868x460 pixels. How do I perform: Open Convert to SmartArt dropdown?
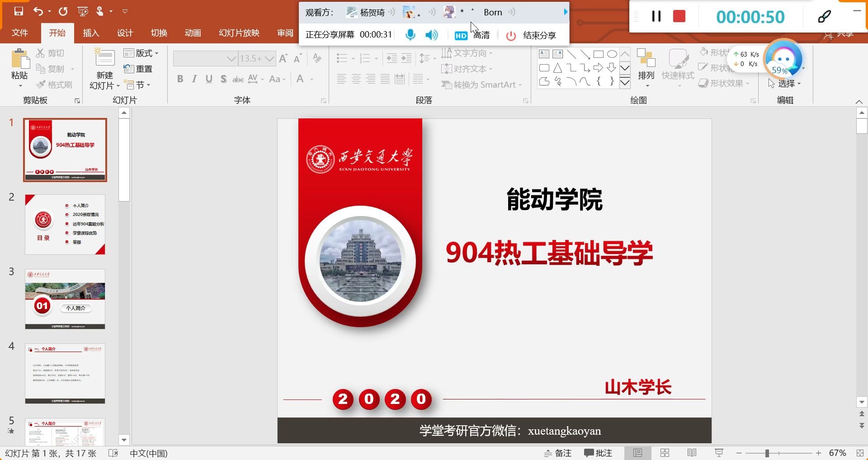[x=481, y=84]
